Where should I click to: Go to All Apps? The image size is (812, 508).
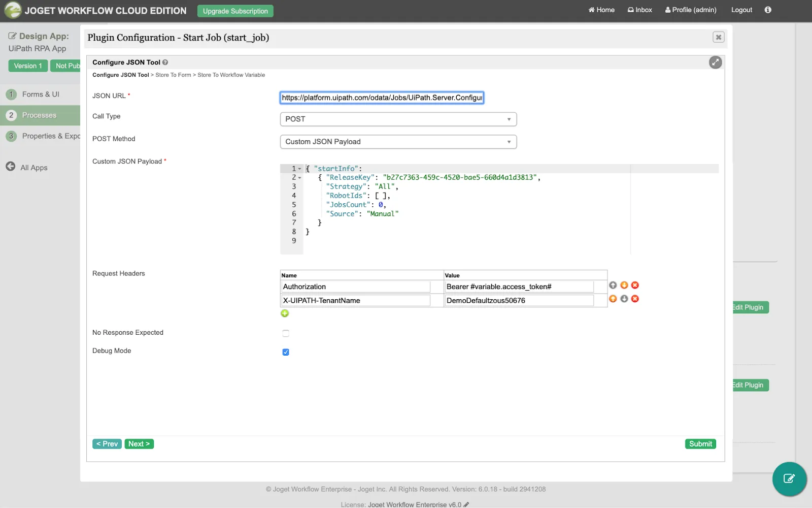coord(34,168)
